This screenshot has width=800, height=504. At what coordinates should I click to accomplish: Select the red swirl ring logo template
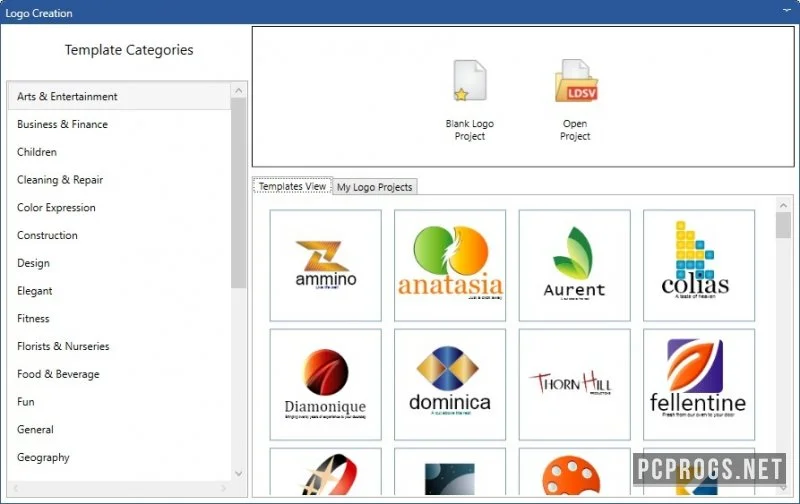pos(326,472)
